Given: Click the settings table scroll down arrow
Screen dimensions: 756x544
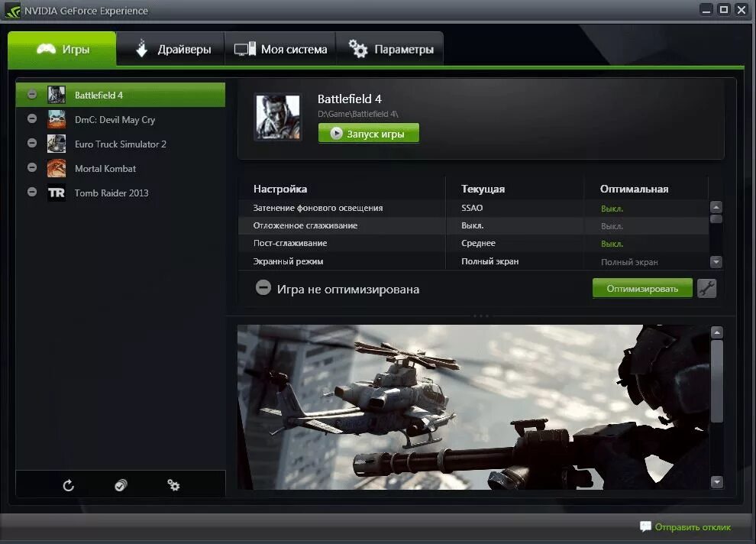Looking at the screenshot, I should click(x=716, y=262).
